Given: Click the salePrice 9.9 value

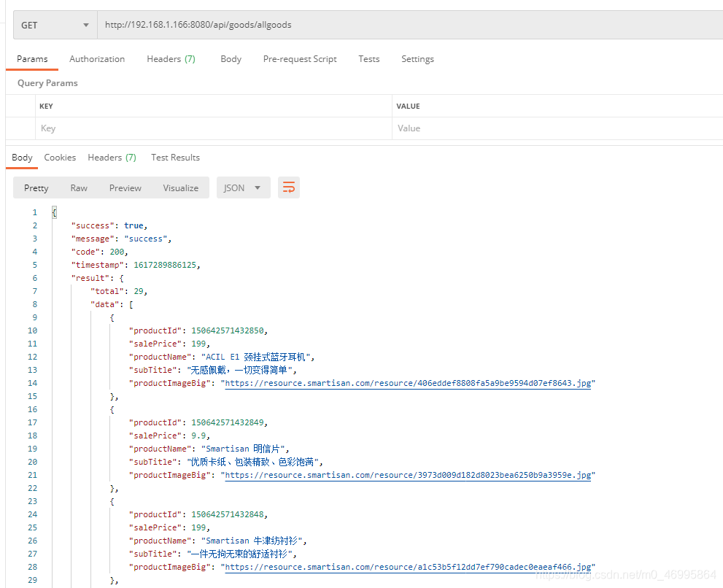Looking at the screenshot, I should coord(198,436).
